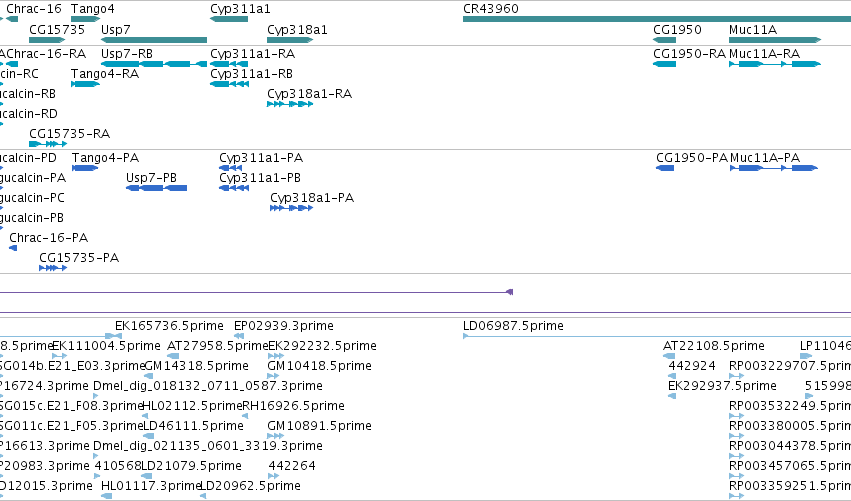Viewport: 851px width, 501px height.
Task: Click the LD20962.5prime EST label
Action: [x=250, y=486]
